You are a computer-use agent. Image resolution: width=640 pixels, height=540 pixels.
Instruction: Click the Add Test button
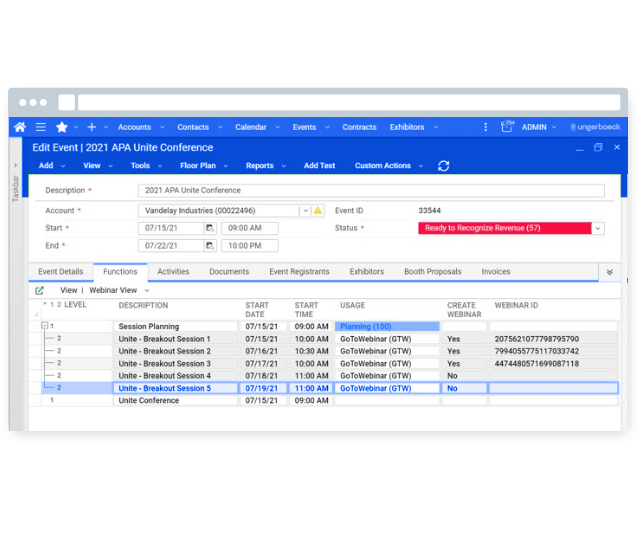(x=319, y=166)
